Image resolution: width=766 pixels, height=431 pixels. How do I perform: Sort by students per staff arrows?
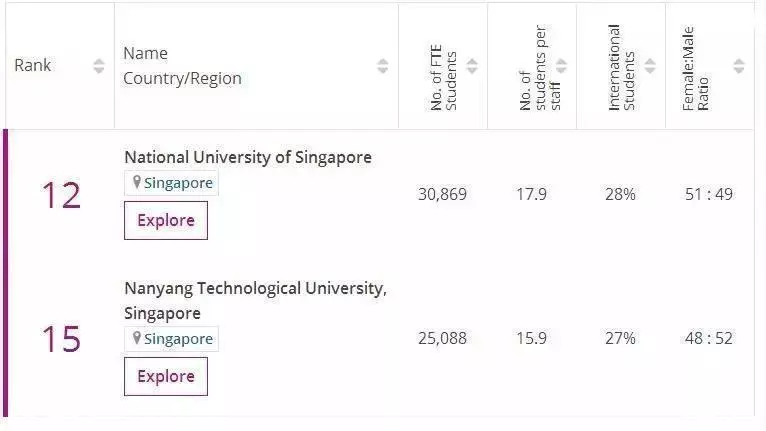561,65
